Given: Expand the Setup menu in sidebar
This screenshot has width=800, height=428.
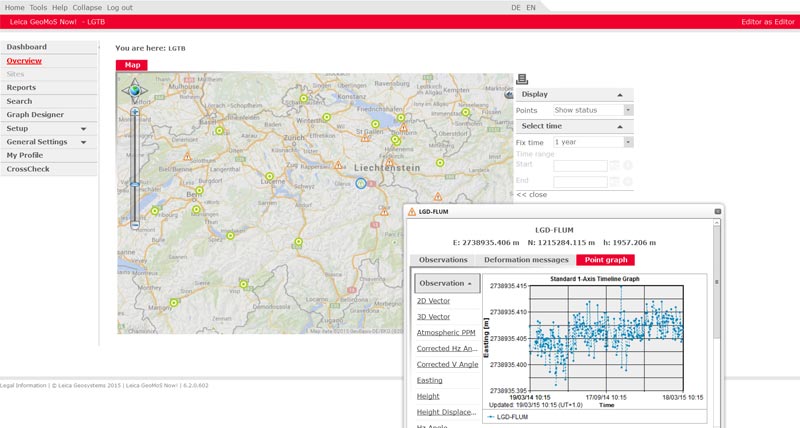Looking at the screenshot, I should click(x=83, y=128).
